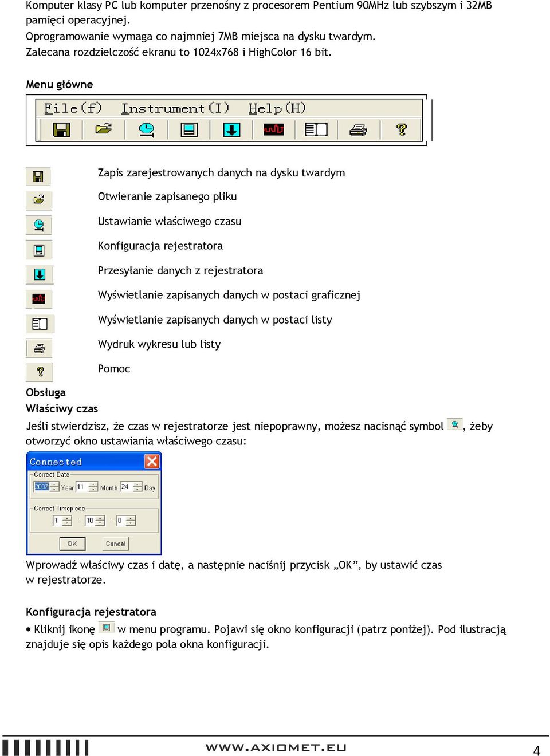
Task: Close the Connected dialog with the red X
Action: 152,462
